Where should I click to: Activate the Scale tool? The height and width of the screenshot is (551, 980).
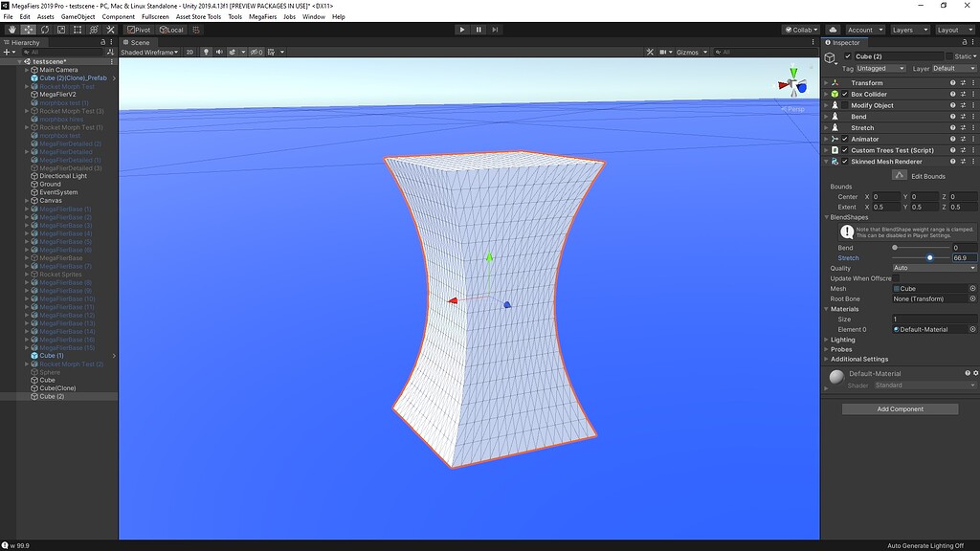point(60,30)
